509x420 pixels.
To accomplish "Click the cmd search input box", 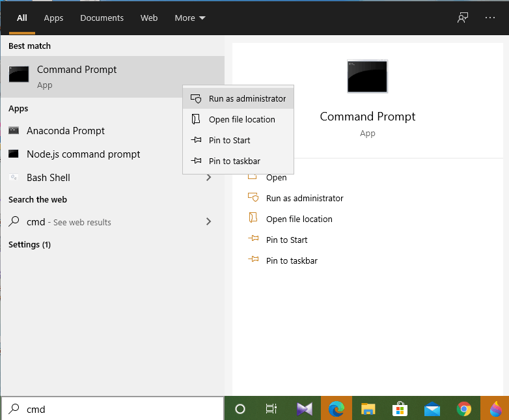I will click(113, 409).
